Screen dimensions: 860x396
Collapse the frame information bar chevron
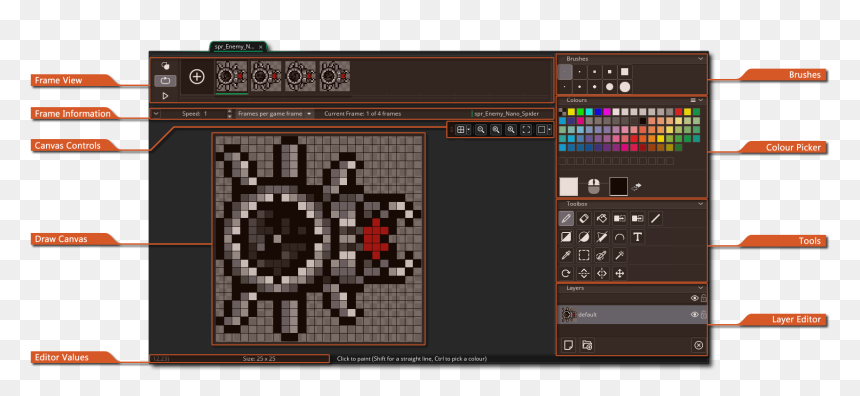coord(155,114)
